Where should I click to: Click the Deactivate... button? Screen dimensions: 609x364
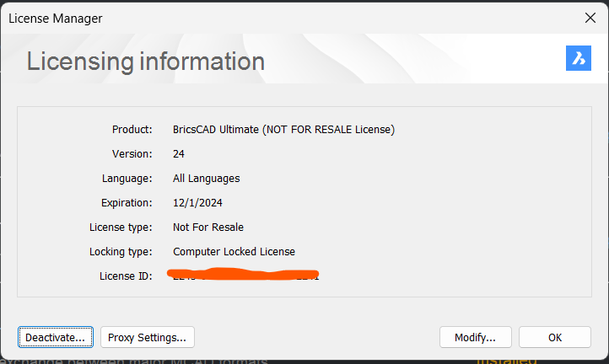pyautogui.click(x=56, y=337)
